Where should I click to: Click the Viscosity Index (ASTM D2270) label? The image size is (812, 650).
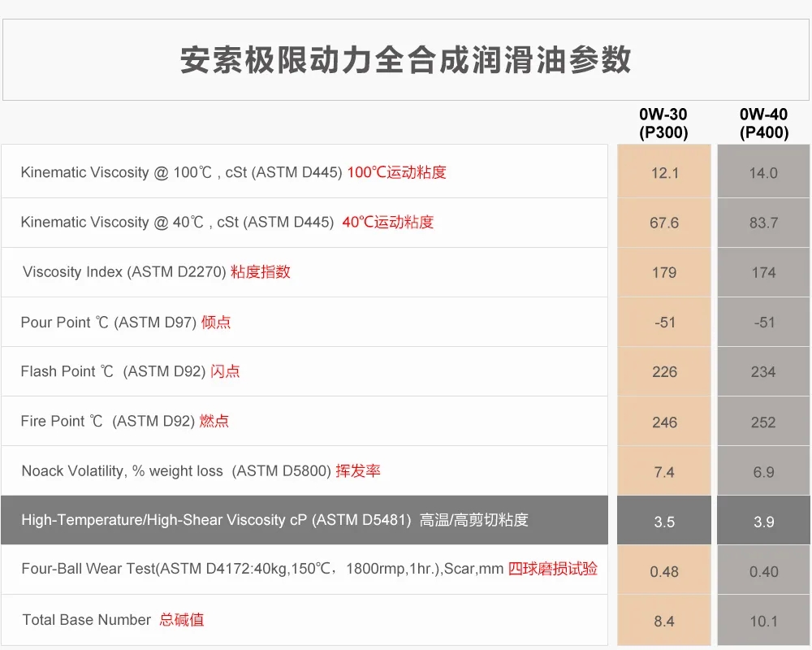click(157, 271)
